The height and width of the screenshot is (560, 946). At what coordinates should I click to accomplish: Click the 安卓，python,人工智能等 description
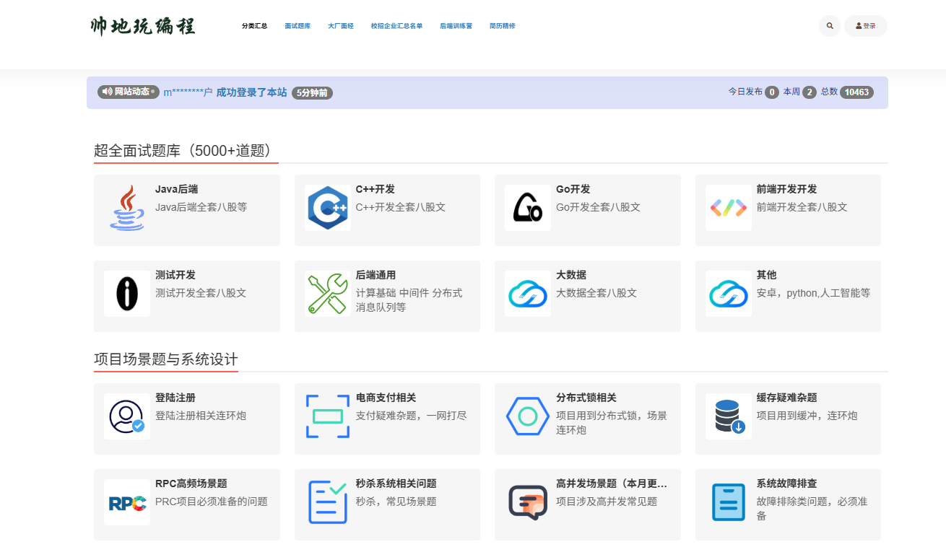814,293
